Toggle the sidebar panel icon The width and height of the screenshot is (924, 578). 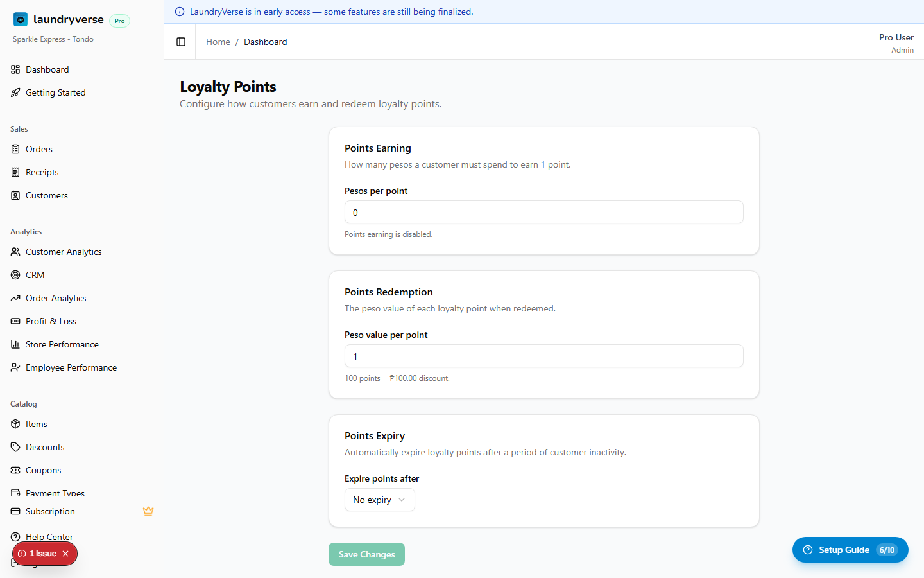[x=181, y=42]
